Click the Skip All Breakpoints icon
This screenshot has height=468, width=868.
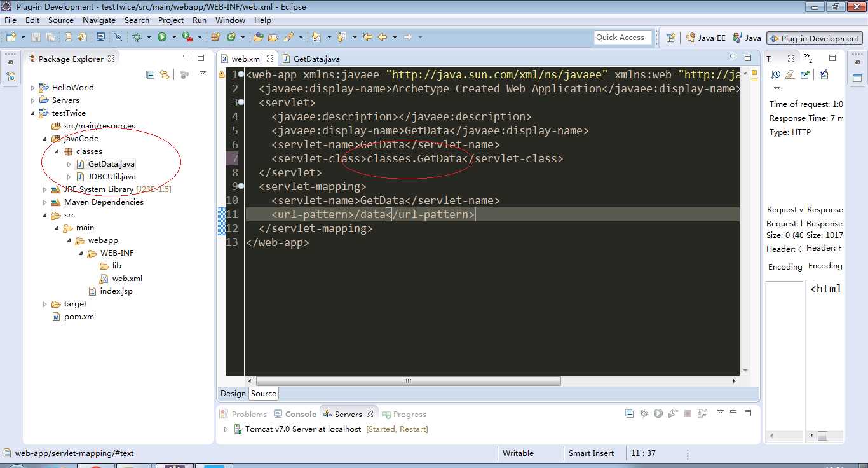pyautogui.click(x=118, y=38)
